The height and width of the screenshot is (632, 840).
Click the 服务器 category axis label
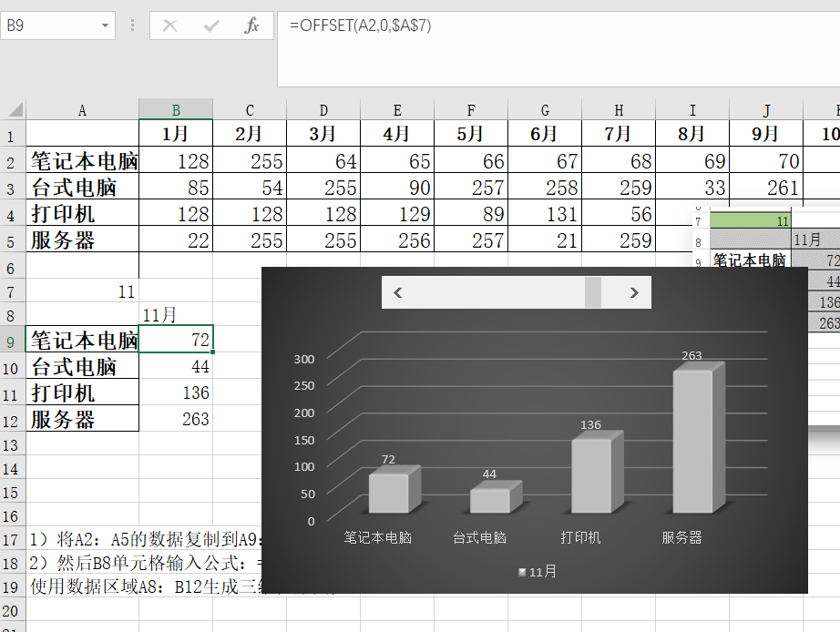681,537
